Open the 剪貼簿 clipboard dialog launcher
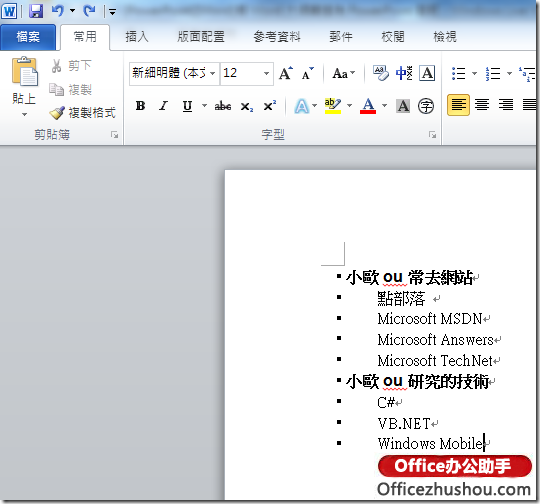This screenshot has height=504, width=540. click(x=115, y=135)
